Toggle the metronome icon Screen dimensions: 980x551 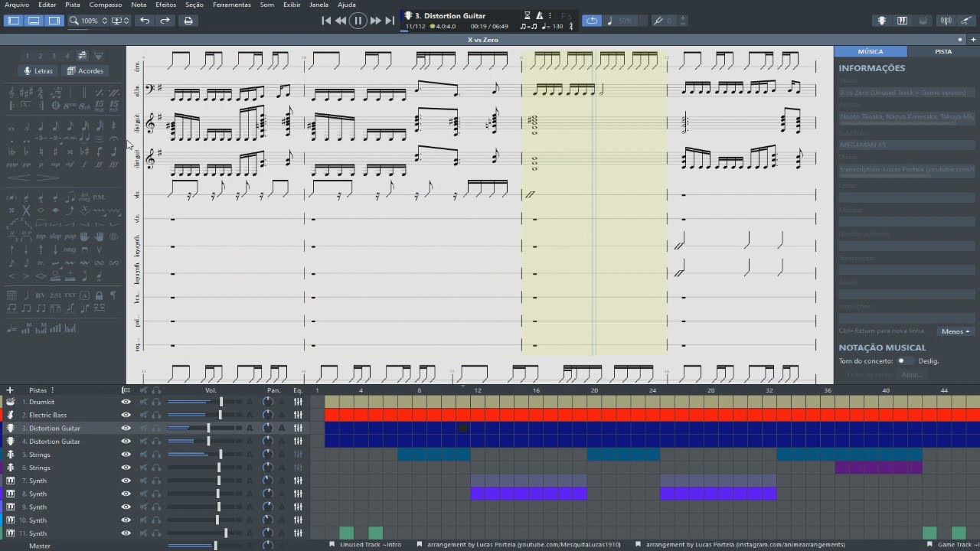click(540, 15)
